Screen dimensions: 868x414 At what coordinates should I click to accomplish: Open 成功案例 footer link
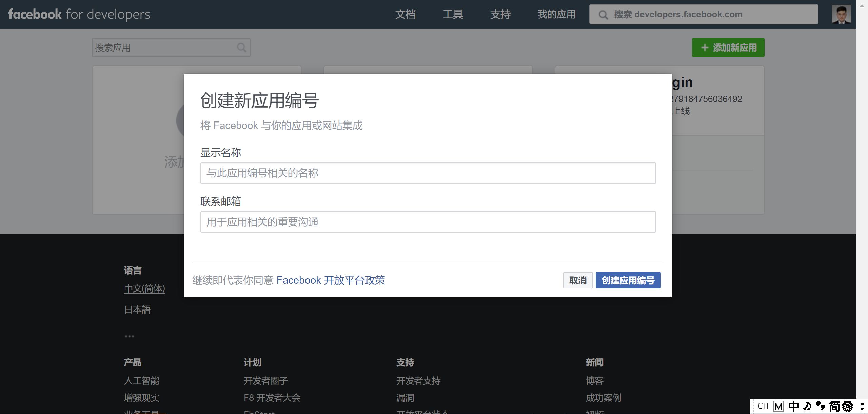(604, 398)
